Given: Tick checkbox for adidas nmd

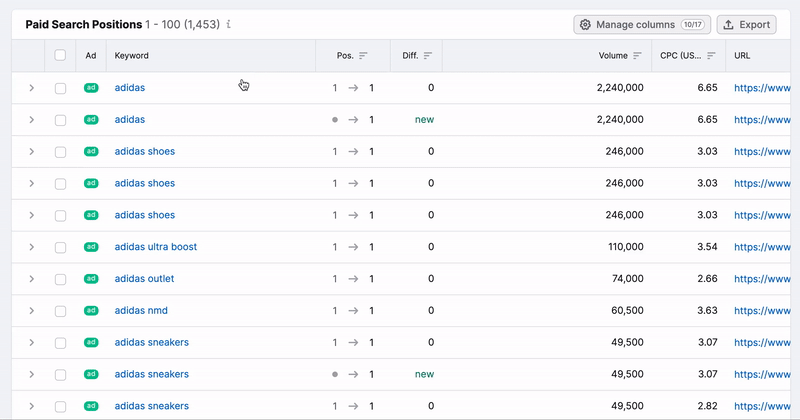Looking at the screenshot, I should click(60, 311).
